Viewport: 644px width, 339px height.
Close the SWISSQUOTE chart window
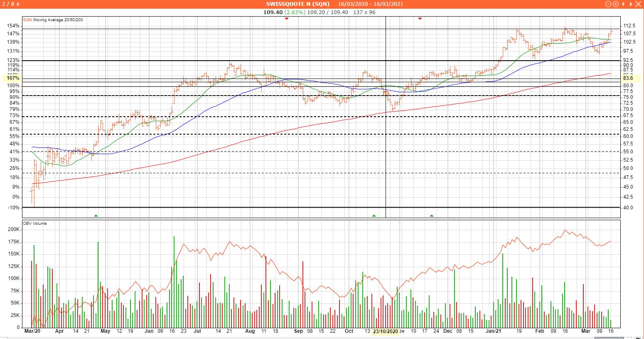coord(639,4)
